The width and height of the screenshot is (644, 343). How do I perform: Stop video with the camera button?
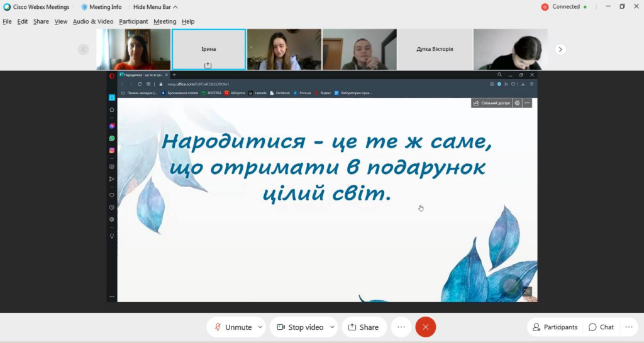[299, 327]
